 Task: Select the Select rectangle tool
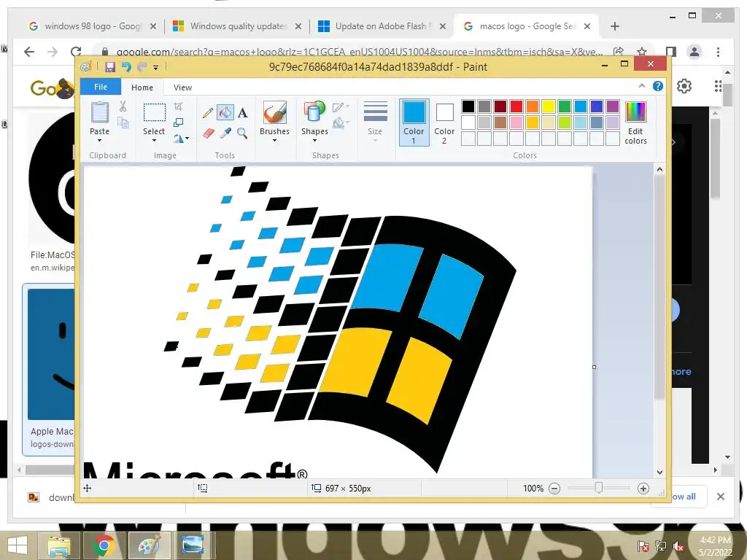[155, 113]
